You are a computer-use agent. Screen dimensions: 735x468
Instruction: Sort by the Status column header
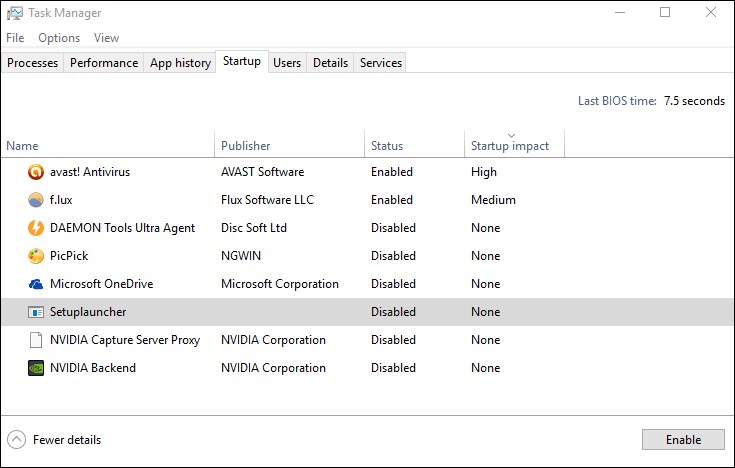[414, 145]
